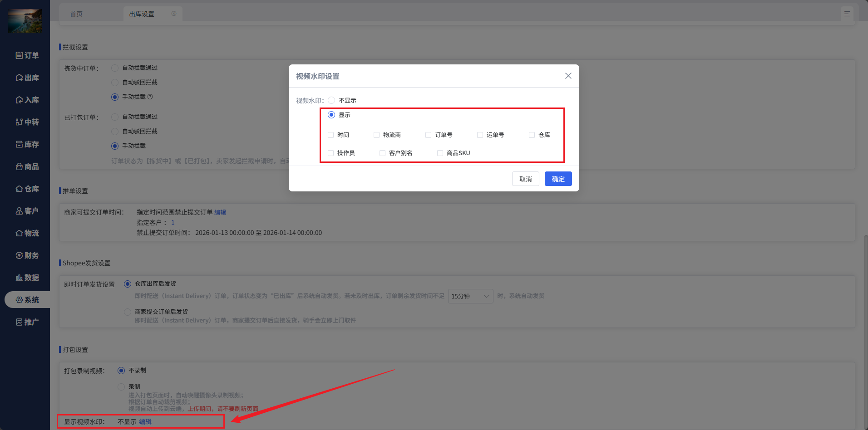868x430 pixels.
Task: Open the 入库 sidebar menu
Action: click(x=27, y=100)
